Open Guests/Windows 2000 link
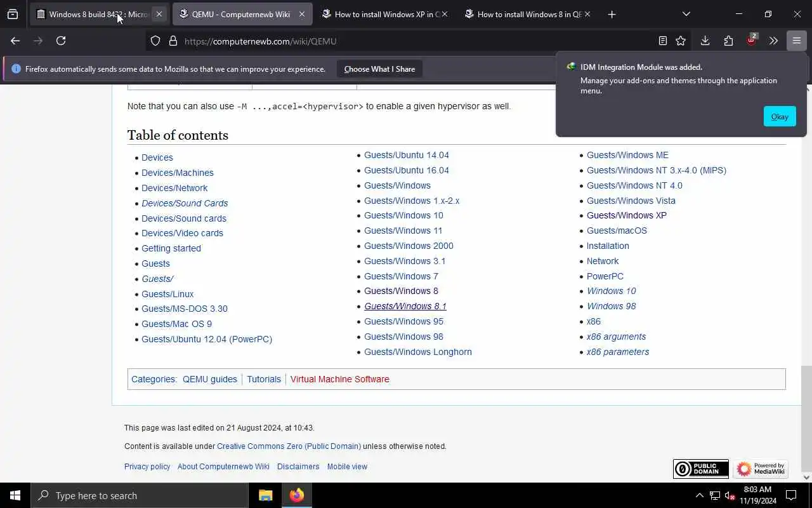Viewport: 812px width, 508px height. (409, 246)
